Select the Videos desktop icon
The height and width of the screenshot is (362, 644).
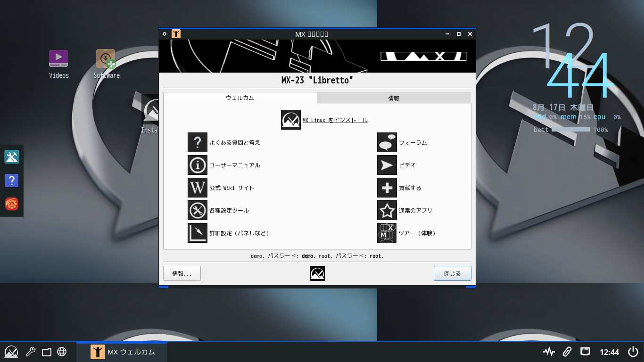tap(58, 64)
